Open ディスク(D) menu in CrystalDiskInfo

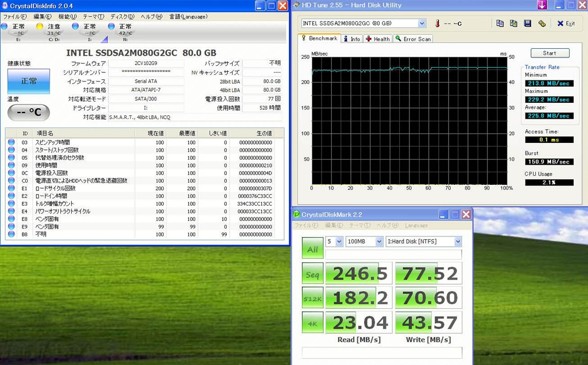pyautogui.click(x=122, y=17)
